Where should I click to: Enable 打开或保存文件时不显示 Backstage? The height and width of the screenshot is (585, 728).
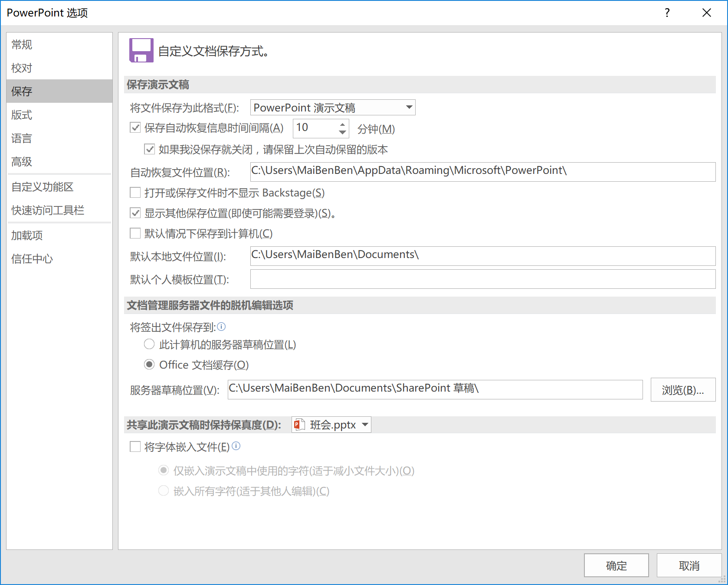[x=135, y=192]
